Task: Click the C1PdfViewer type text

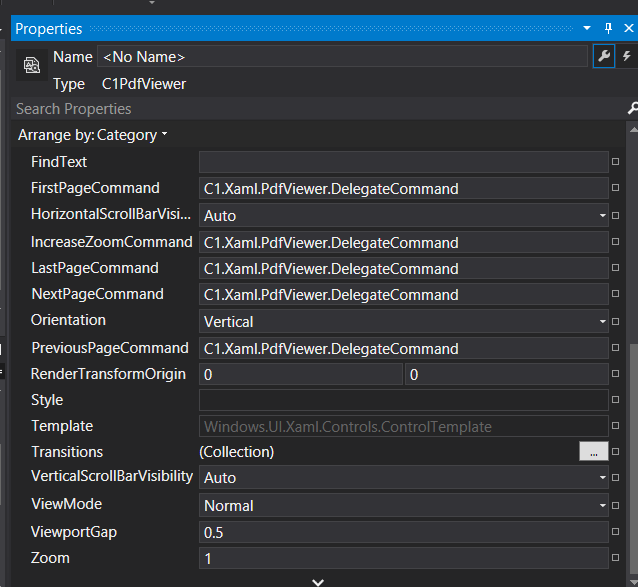Action: click(x=144, y=84)
